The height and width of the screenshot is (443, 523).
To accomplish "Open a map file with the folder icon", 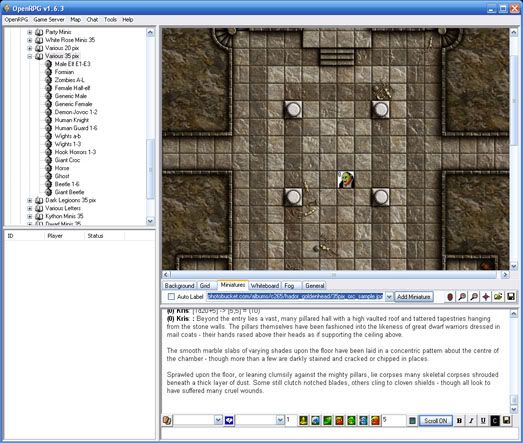I will (x=498, y=297).
